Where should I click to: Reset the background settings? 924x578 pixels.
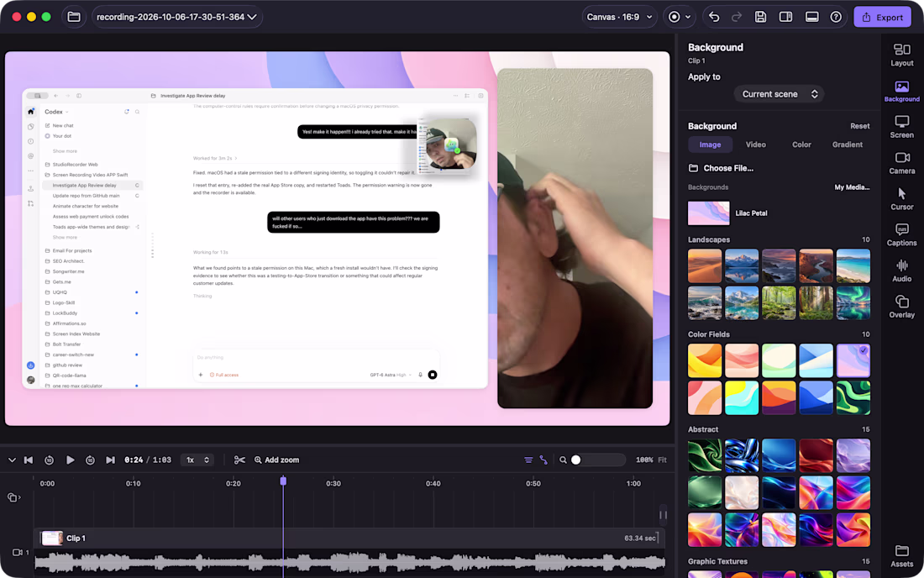click(860, 126)
